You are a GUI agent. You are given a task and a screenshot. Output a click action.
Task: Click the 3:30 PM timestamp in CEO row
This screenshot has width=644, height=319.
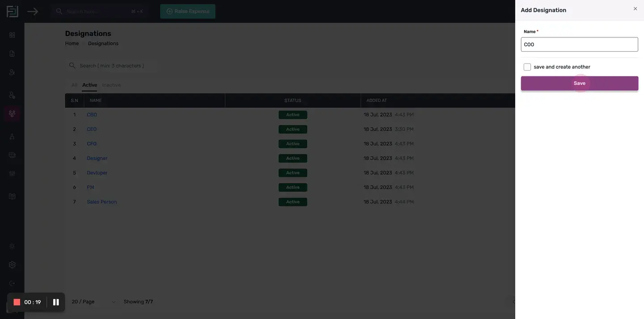404,130
